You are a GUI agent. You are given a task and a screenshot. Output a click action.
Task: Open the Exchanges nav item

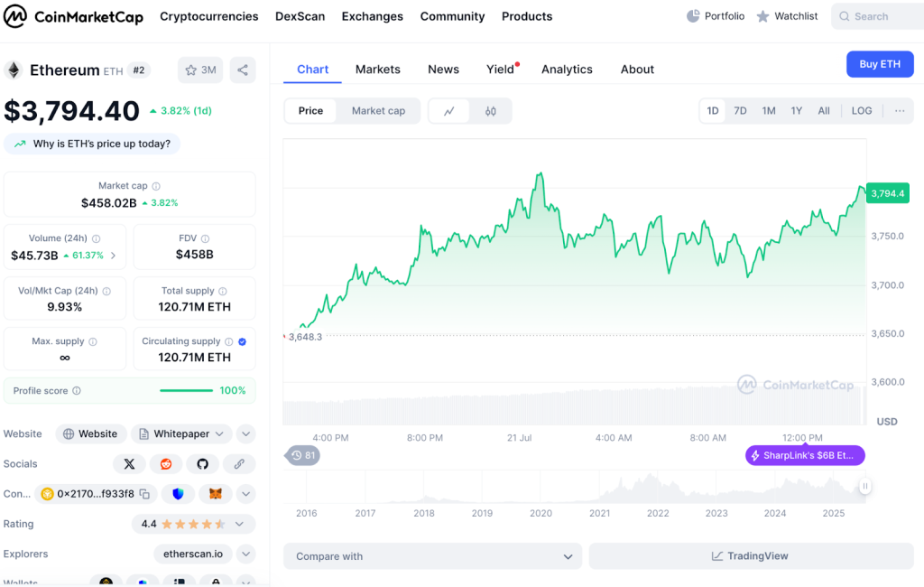tap(373, 16)
